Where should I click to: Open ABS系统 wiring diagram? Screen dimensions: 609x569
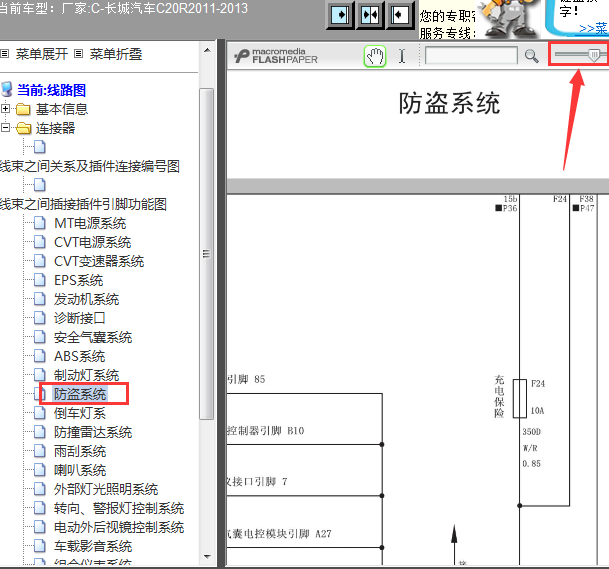point(80,357)
